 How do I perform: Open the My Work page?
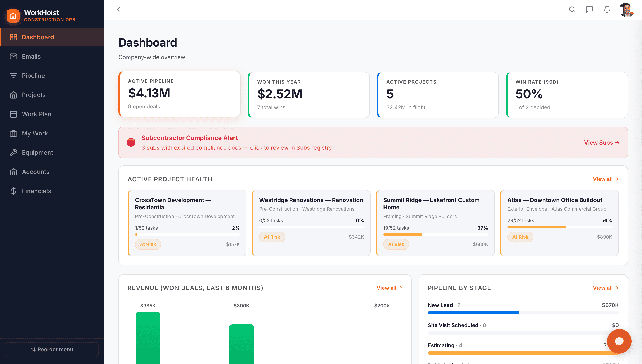(52, 133)
